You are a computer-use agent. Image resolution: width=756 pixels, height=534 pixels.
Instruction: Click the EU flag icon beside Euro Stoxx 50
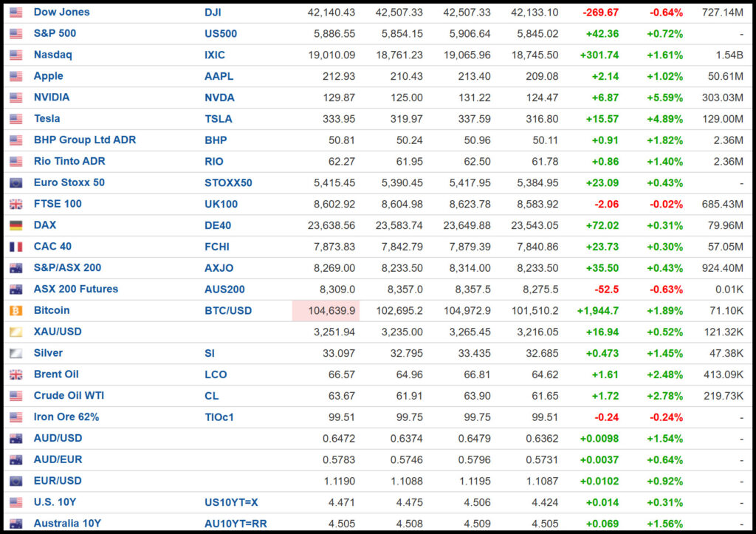(16, 183)
